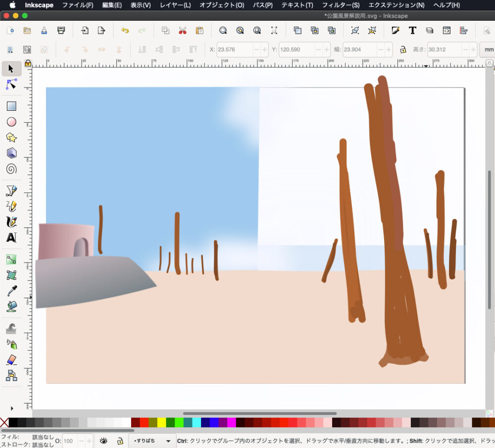Choose the Calligraphy pen tool
495x448 pixels.
click(11, 222)
